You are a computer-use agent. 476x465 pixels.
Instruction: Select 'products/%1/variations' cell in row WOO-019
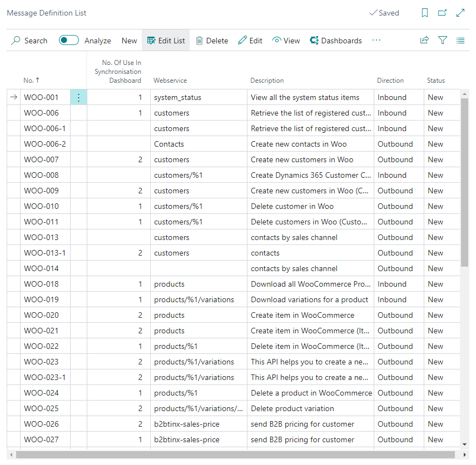[x=199, y=299]
